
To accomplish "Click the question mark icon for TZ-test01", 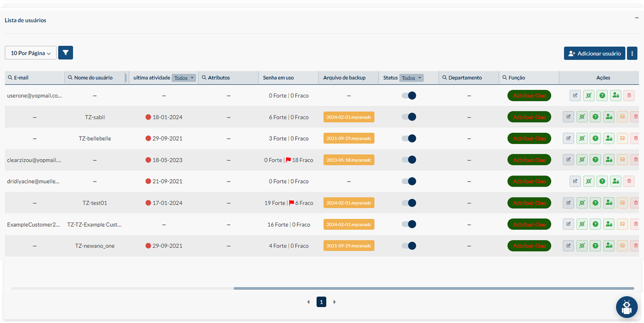I will point(595,203).
